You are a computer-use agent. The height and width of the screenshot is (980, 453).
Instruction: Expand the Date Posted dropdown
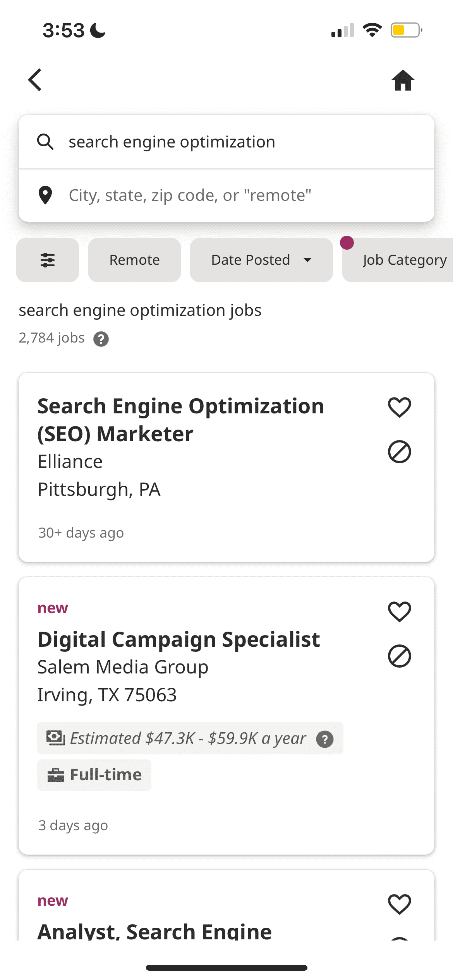[x=261, y=260]
